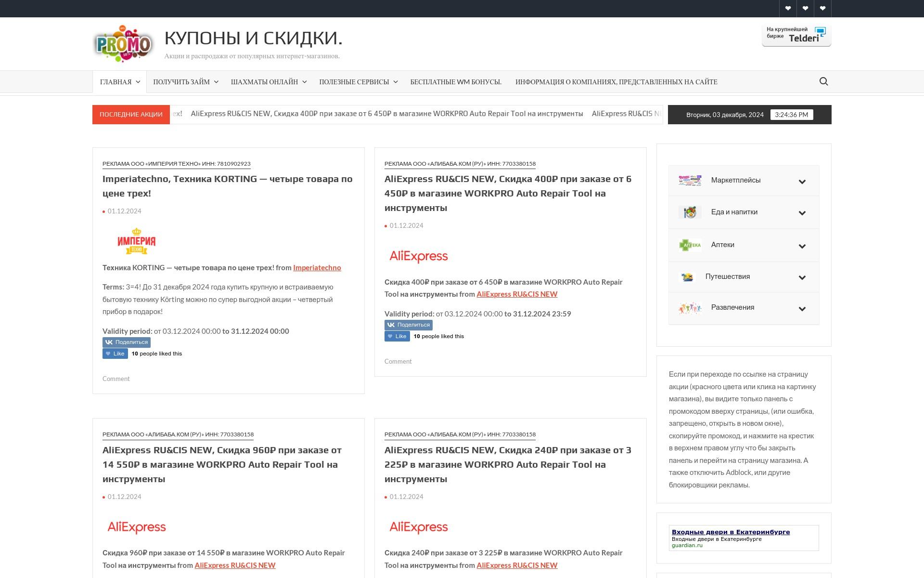Like the AliExpress 400₽ discount post

pyautogui.click(x=397, y=336)
